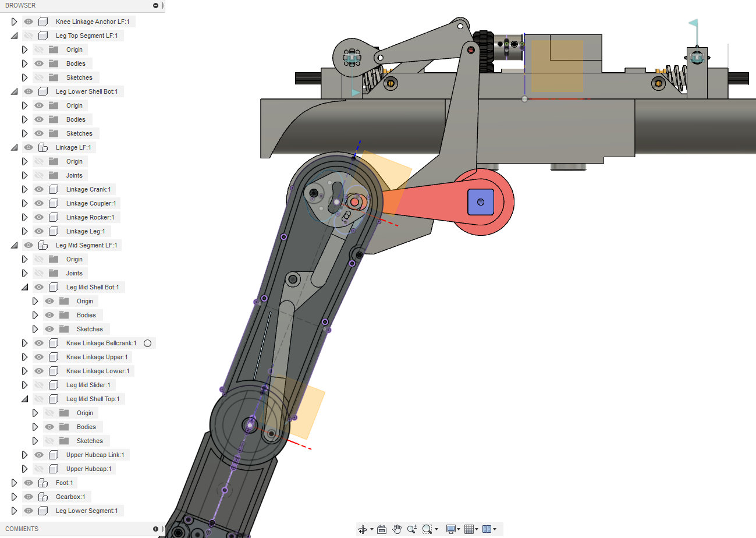The width and height of the screenshot is (756, 538).
Task: Select the Leg Mid Shell Top:1 item
Action: tap(93, 399)
